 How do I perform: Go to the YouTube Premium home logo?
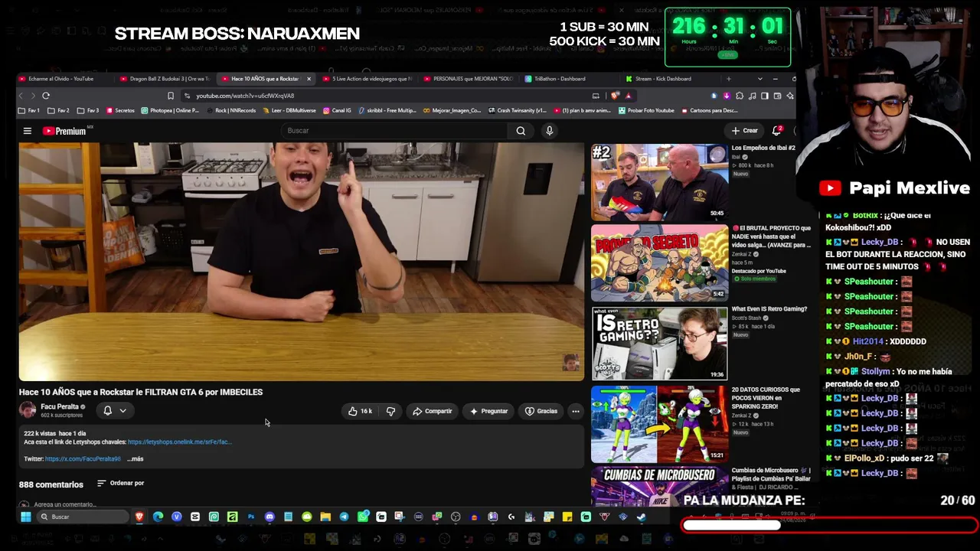tap(64, 131)
